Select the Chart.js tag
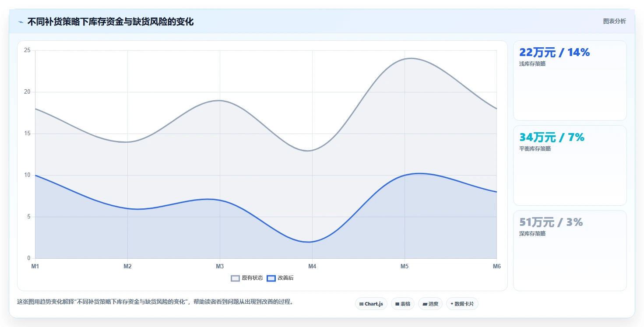Screen dimensions: 644x327 click(371, 304)
